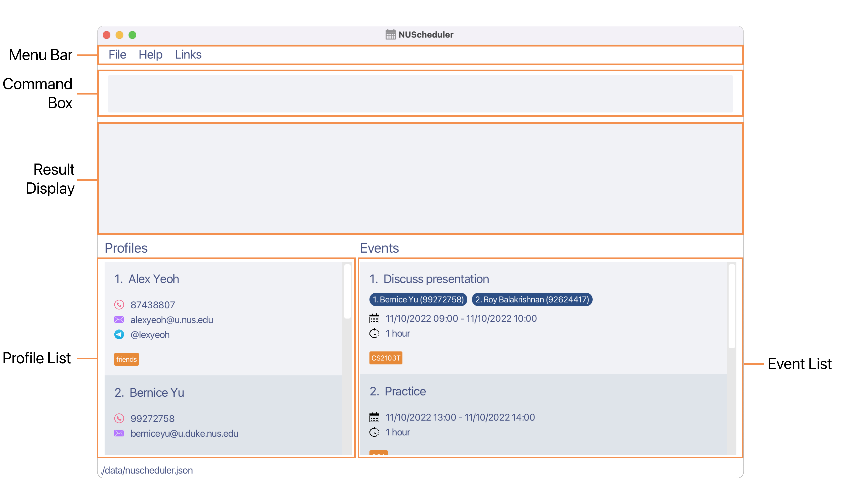This screenshot has width=841, height=504.
Task: Open the File menu
Action: tap(117, 55)
